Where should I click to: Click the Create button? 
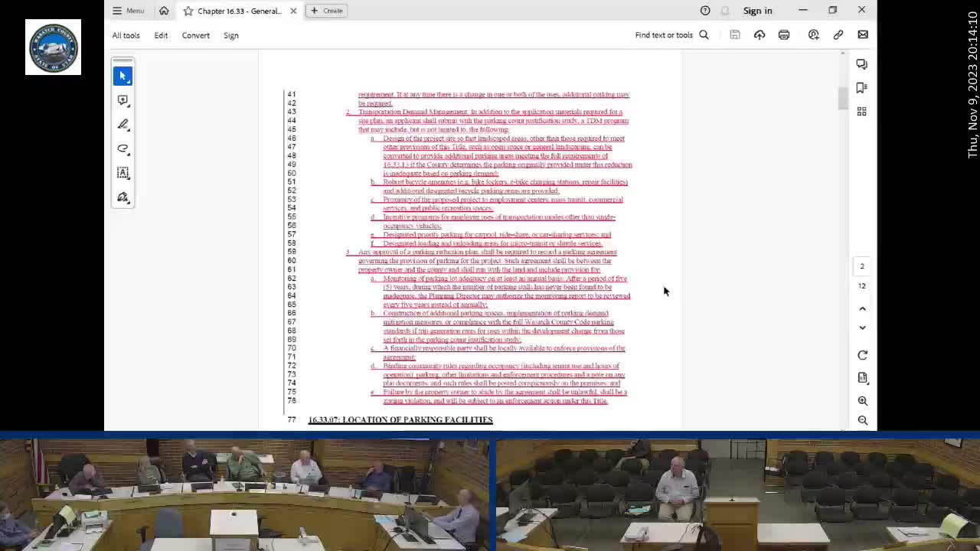(326, 11)
